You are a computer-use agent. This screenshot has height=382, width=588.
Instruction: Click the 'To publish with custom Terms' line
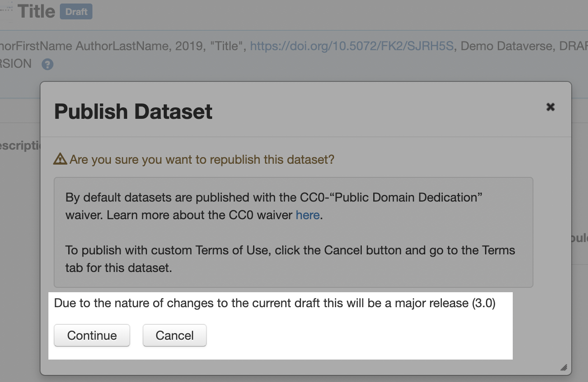point(290,250)
